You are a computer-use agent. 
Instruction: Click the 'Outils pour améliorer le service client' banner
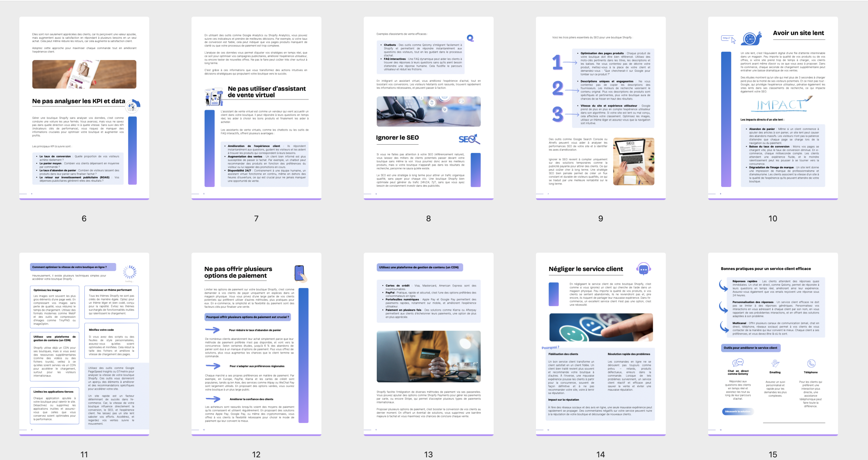tap(750, 348)
